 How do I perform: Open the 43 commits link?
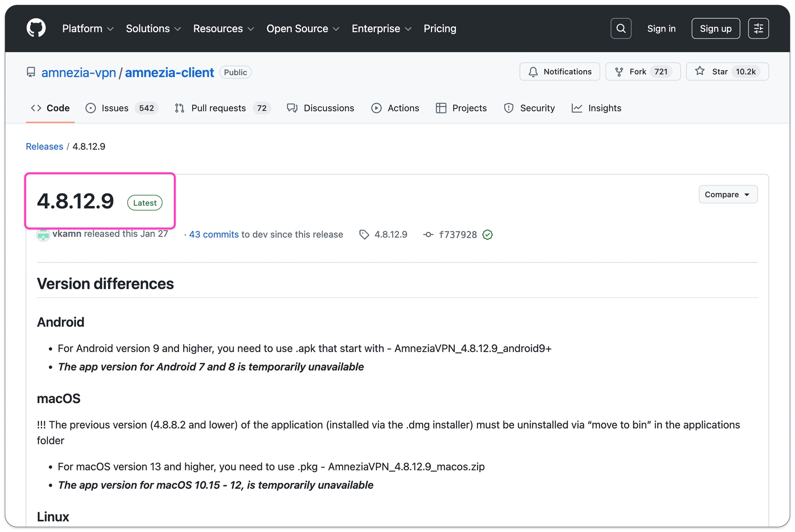[x=214, y=234]
